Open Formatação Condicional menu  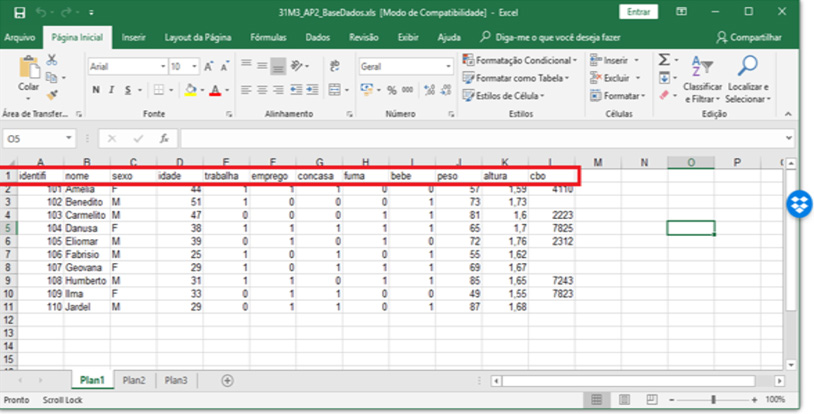pos(520,60)
